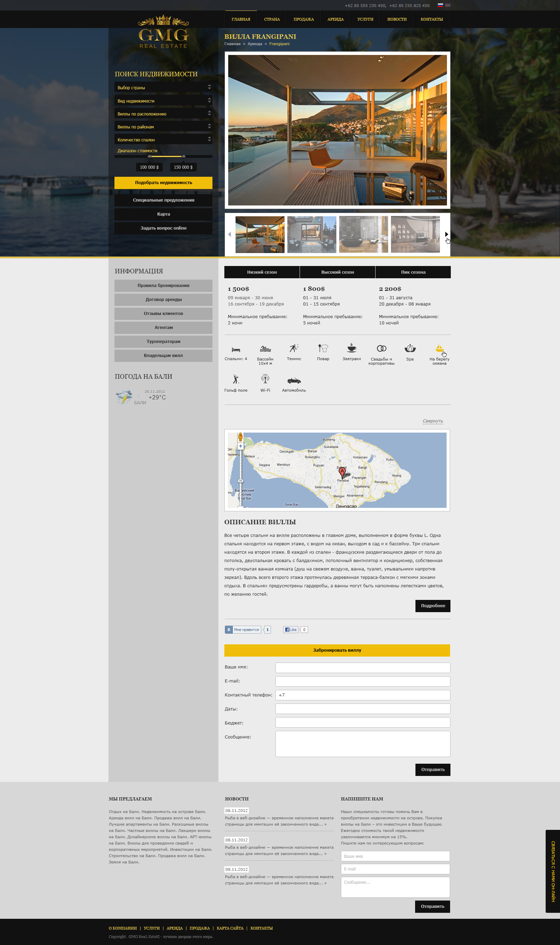The image size is (560, 945).
Task: Open the 'Виллы по расположению' dropdown
Action: click(163, 113)
